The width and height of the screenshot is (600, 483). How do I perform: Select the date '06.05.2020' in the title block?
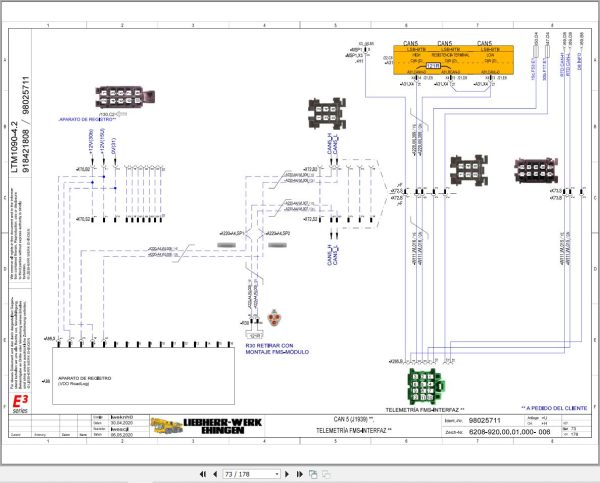pos(122,435)
